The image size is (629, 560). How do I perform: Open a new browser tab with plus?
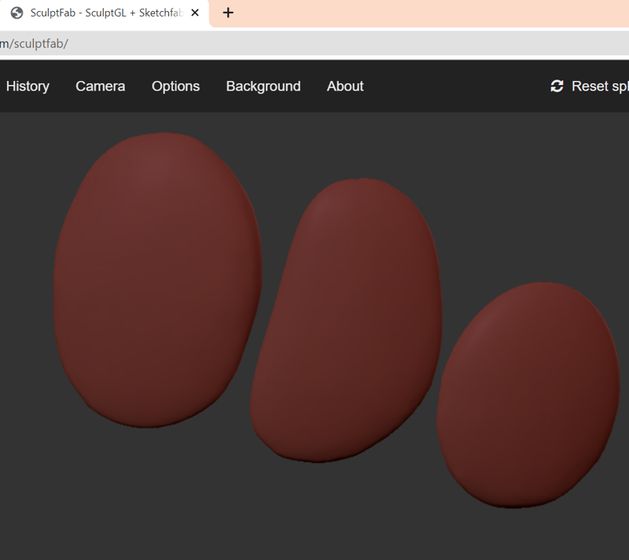[x=228, y=13]
